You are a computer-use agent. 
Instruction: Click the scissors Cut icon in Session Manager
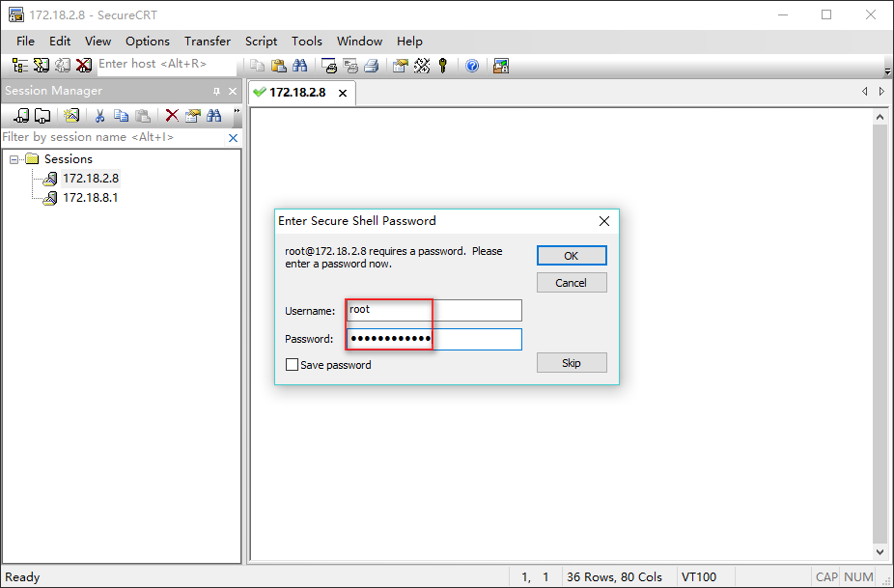click(x=99, y=116)
